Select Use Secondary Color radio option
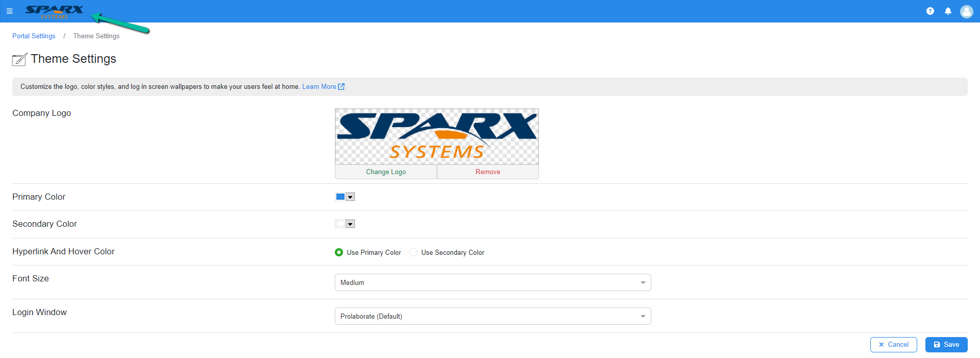 click(x=413, y=252)
